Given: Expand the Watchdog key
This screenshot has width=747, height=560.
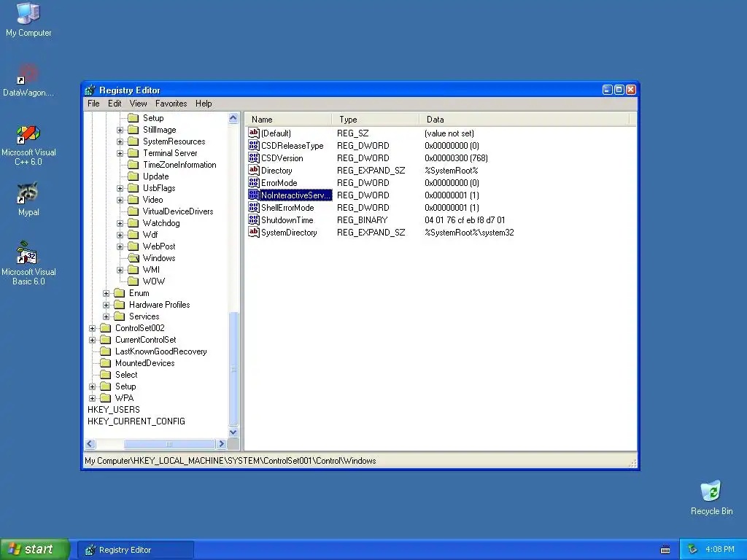Looking at the screenshot, I should click(120, 223).
